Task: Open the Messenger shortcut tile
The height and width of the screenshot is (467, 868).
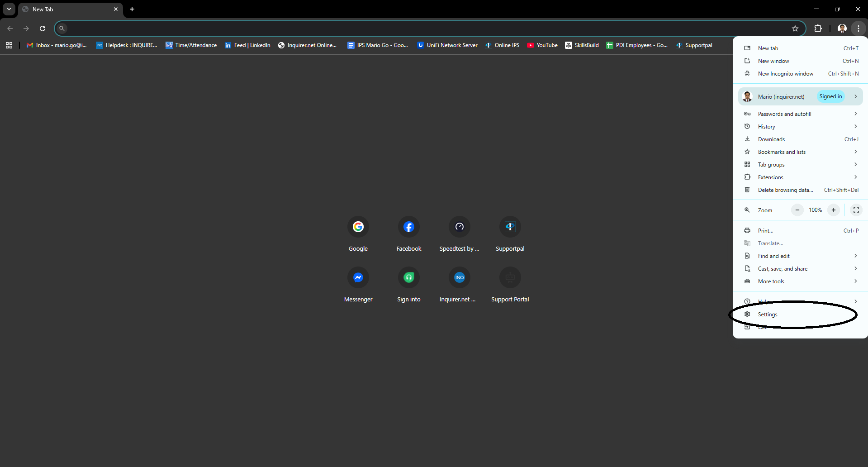Action: click(x=358, y=278)
